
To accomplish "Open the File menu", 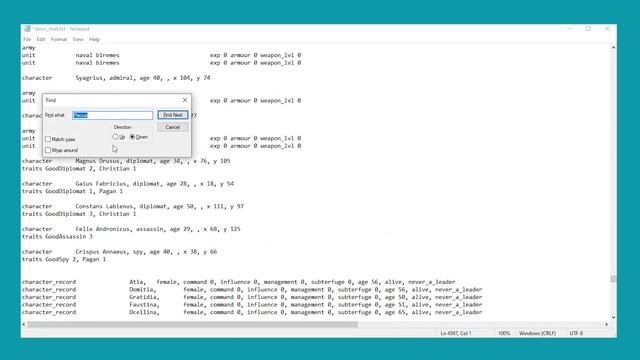I will (27, 40).
